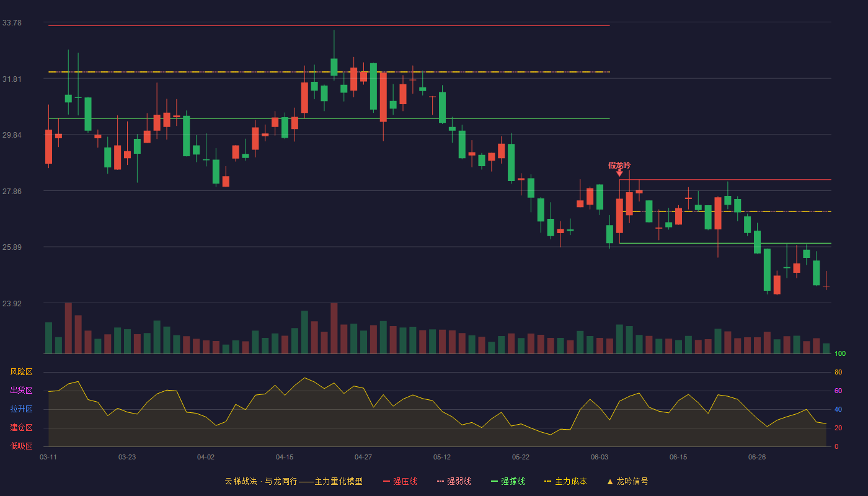This screenshot has width=868, height=496.
Task: Click the 假龙吟 signal marker arrow
Action: [619, 173]
